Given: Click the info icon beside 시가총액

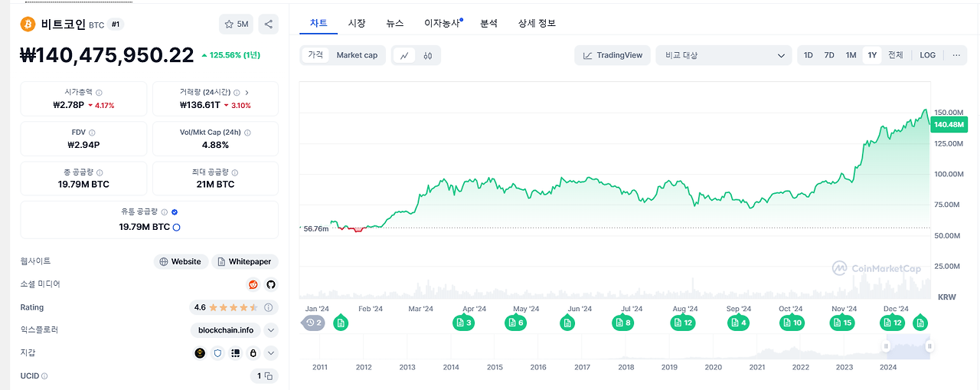Looking at the screenshot, I should (x=100, y=92).
